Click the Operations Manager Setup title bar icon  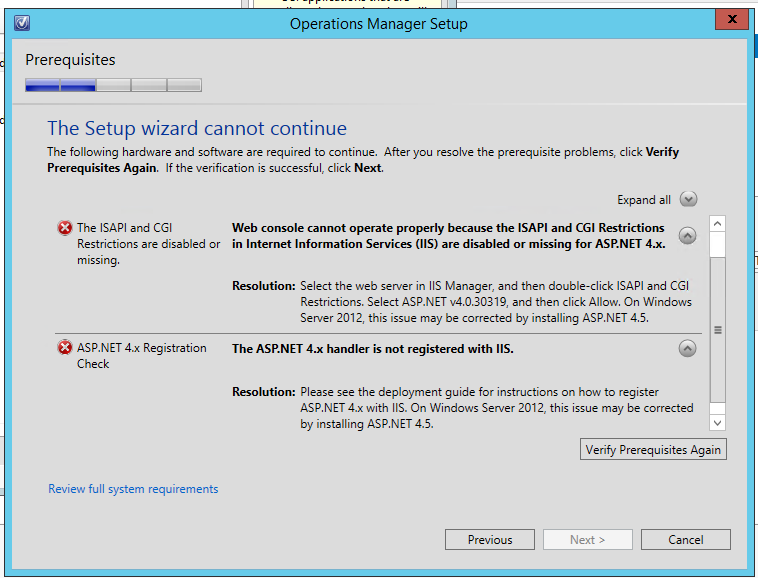22,23
